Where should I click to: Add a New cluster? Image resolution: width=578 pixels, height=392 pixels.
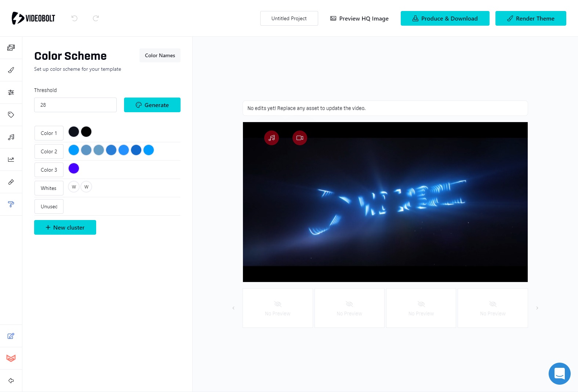point(65,227)
